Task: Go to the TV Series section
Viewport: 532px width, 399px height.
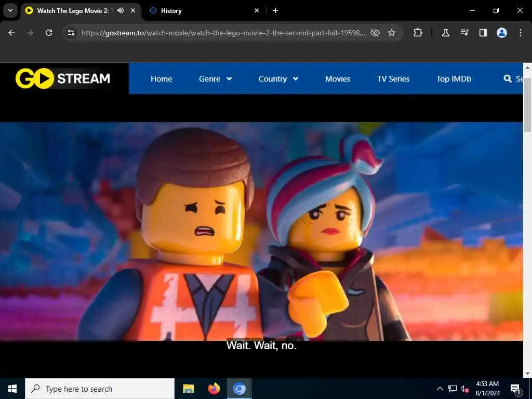Action: pyautogui.click(x=393, y=79)
